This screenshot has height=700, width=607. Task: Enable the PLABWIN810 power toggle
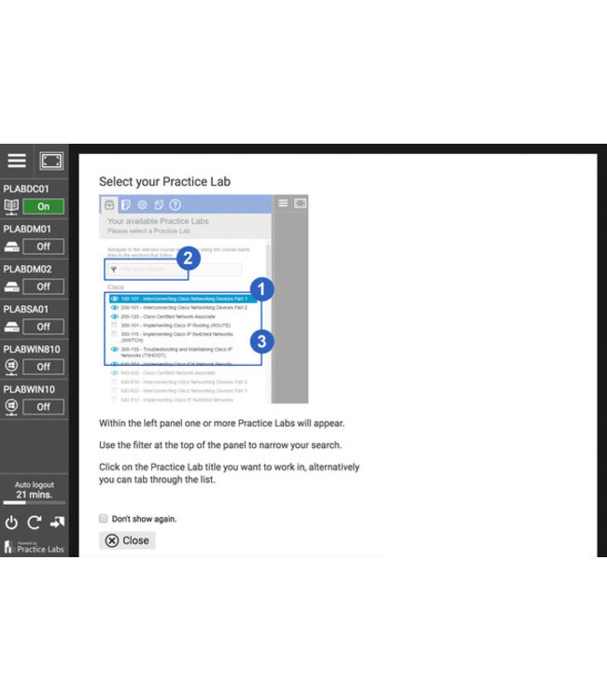[43, 367]
